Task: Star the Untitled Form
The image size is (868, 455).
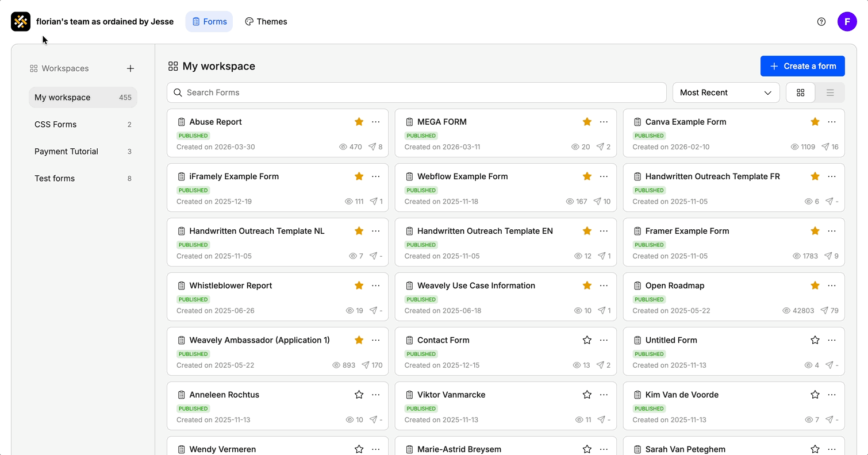Action: (815, 340)
